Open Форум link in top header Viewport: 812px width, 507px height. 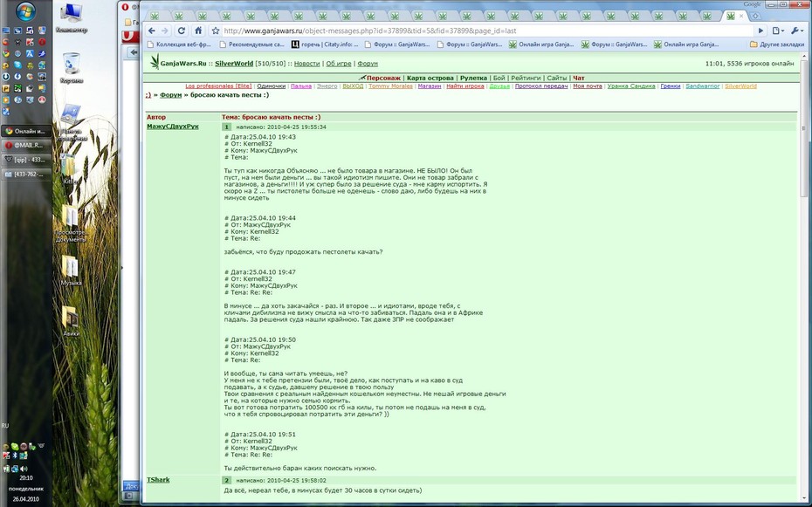[x=368, y=64]
